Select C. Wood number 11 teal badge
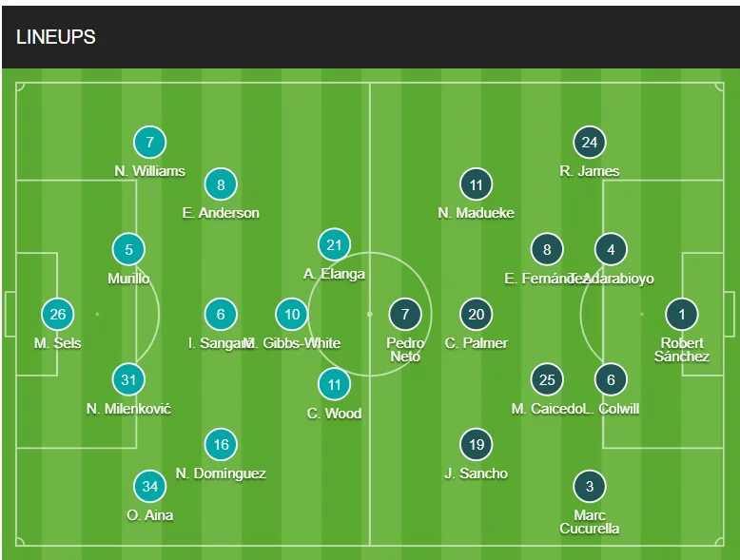740x560 pixels. point(334,384)
